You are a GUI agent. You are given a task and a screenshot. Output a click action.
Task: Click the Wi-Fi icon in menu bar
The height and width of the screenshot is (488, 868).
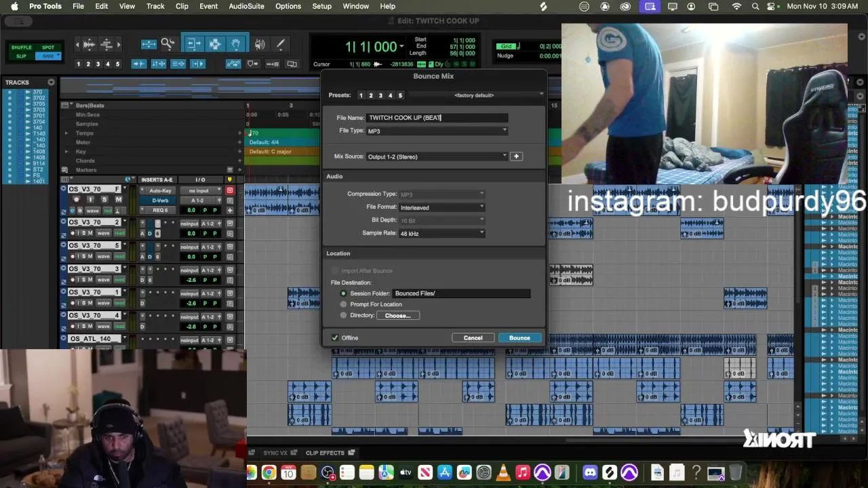(736, 6)
